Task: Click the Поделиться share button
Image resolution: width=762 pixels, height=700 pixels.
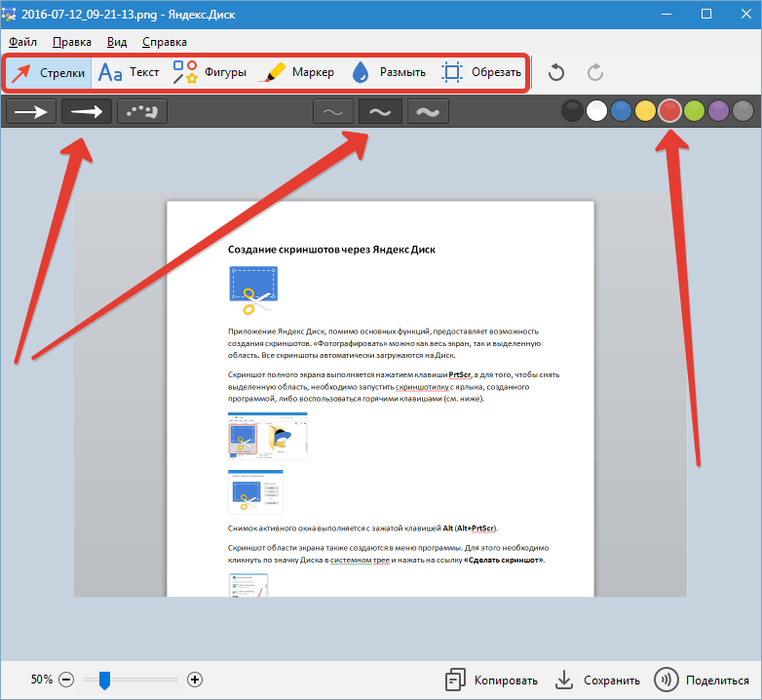Action: point(702,680)
